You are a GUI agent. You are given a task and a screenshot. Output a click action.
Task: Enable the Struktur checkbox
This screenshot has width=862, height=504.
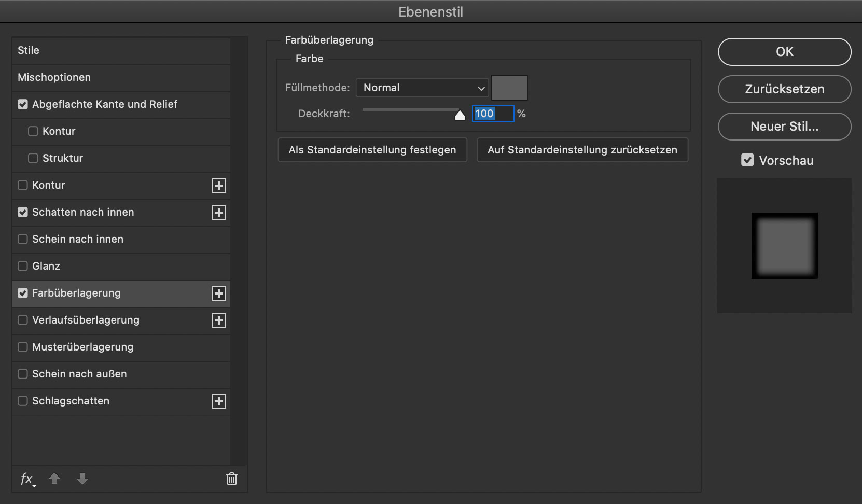click(x=33, y=158)
